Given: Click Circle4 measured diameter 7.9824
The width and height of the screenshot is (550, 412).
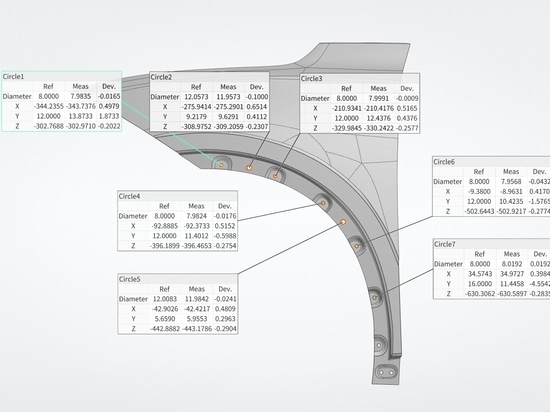Looking at the screenshot, I should pos(196,216).
